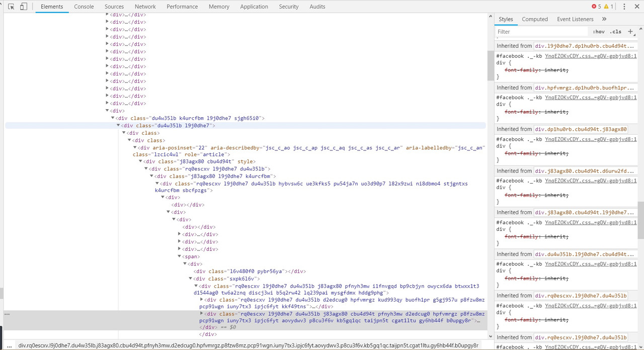Collapse the article div with aria-posinset 22
The width and height of the screenshot is (644, 350).
pyautogui.click(x=135, y=148)
